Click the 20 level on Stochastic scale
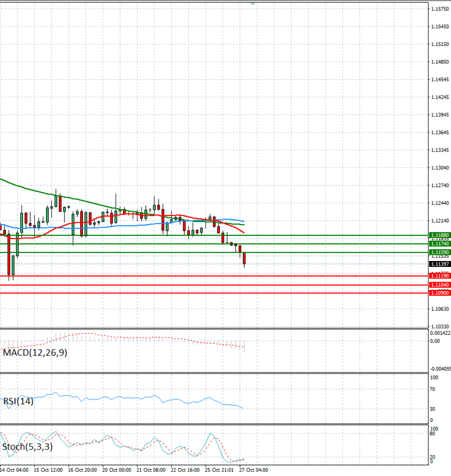 tap(433, 457)
